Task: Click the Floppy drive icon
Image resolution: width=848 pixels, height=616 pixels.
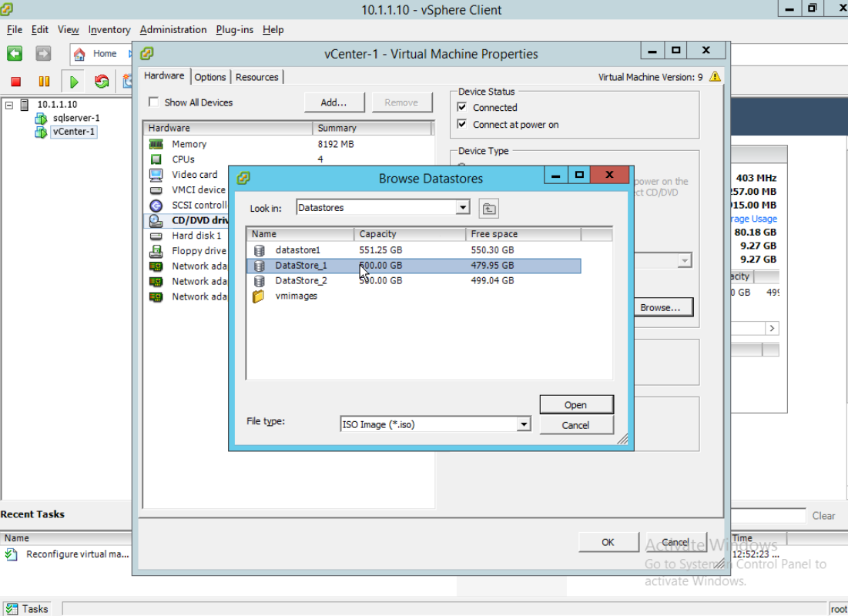Action: (156, 251)
